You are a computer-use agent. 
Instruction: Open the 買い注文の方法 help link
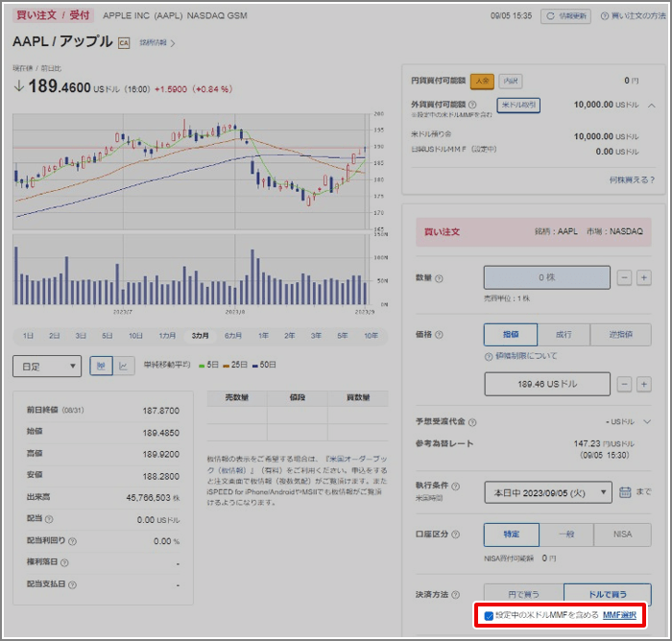point(634,16)
